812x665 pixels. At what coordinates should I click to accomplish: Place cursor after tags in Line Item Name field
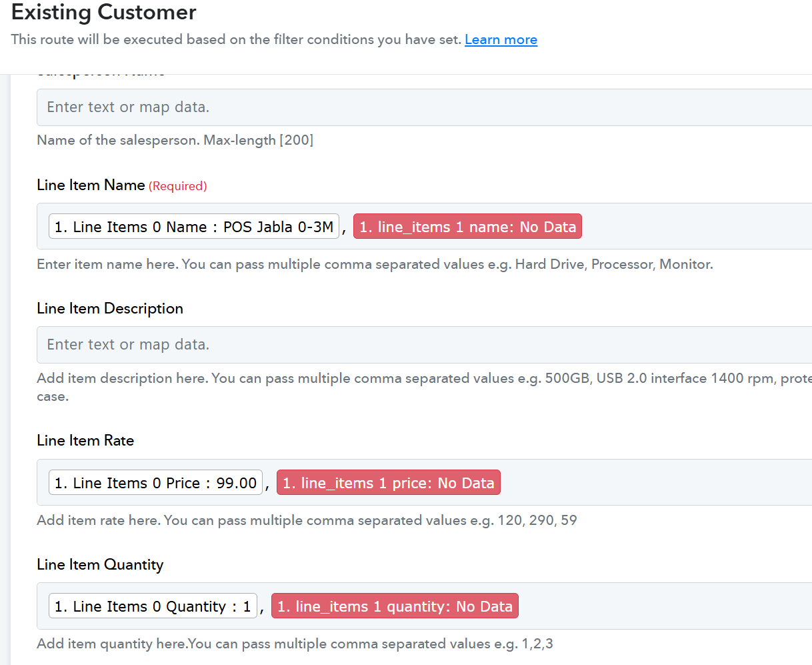click(x=693, y=227)
